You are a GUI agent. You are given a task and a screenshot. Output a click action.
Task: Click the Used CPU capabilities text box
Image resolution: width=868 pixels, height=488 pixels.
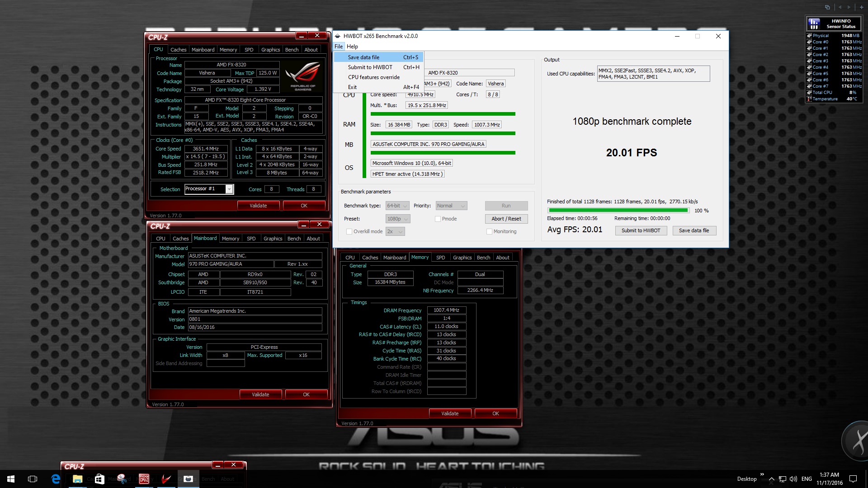pos(653,74)
